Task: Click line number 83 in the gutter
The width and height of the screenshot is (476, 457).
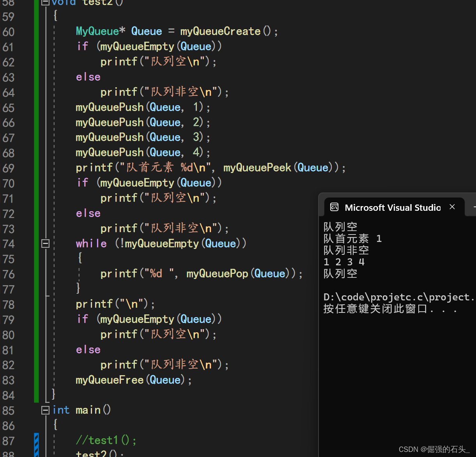Action: click(9, 381)
